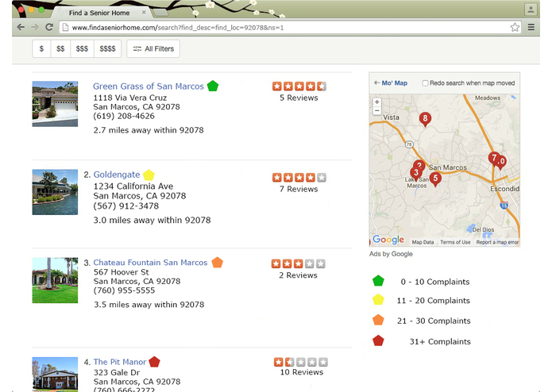Open the Goldengate listing
The height and width of the screenshot is (392, 552).
point(117,175)
